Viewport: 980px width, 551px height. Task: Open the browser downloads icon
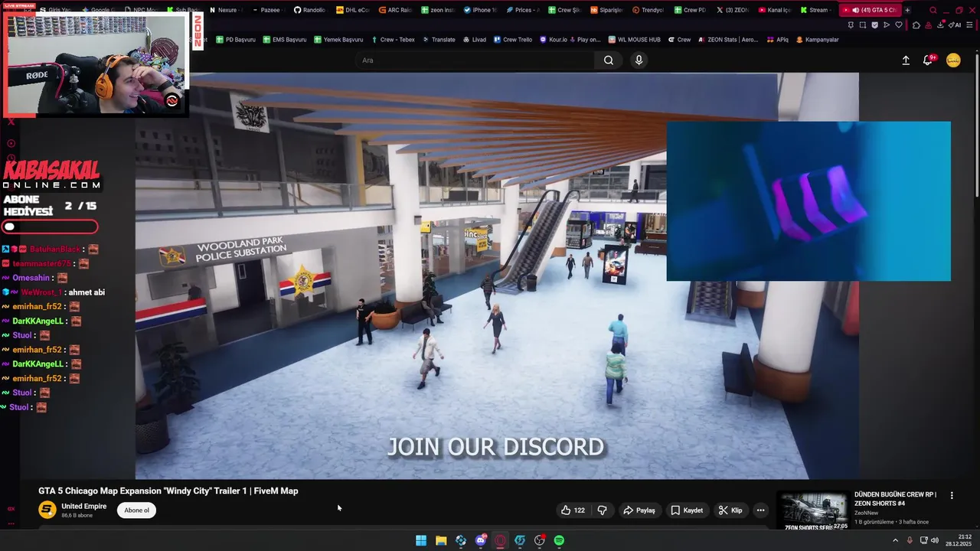tap(941, 24)
